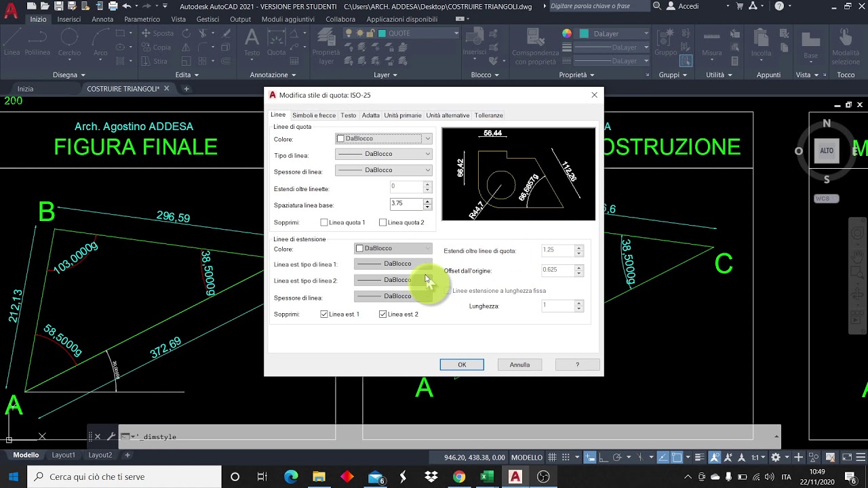Click the Print icon in quick access toolbar

tap(112, 6)
